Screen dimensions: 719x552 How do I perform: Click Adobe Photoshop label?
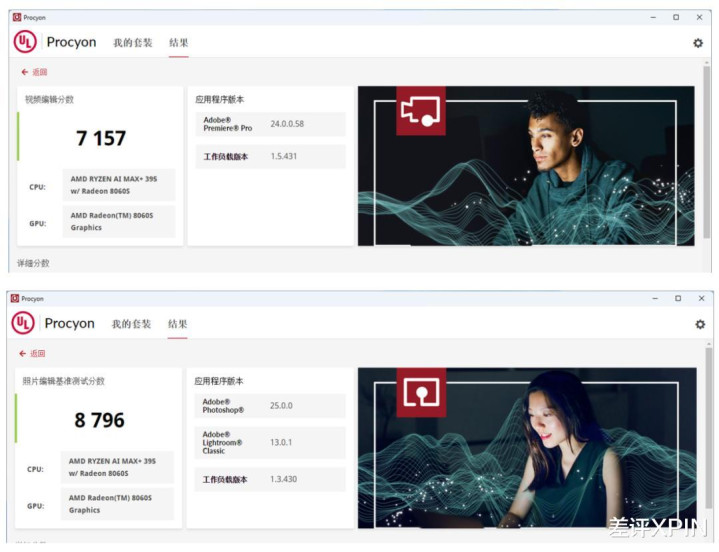[223, 406]
